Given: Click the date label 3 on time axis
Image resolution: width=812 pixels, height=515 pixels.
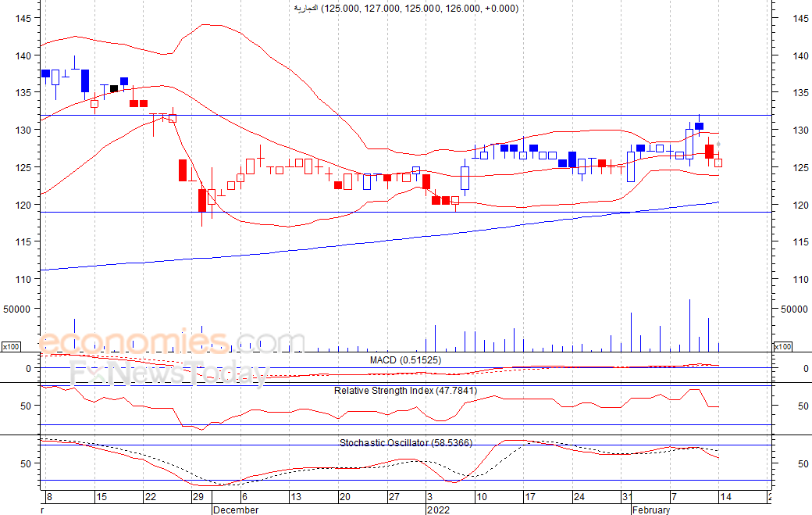Looking at the screenshot, I should (x=429, y=497).
